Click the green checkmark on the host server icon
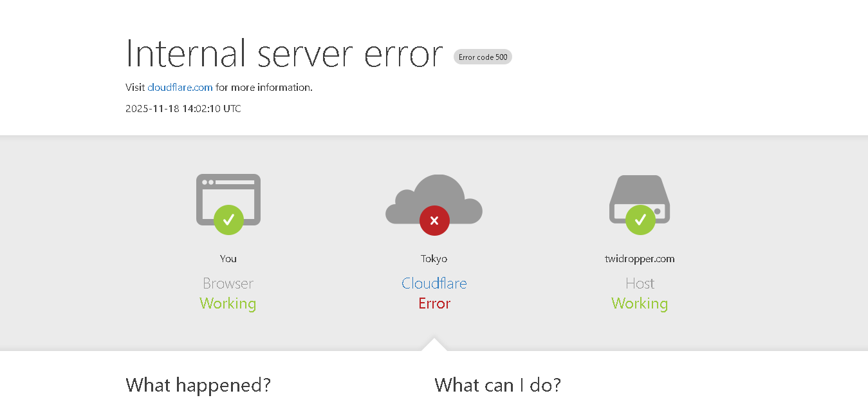The width and height of the screenshot is (868, 409). pos(640,220)
